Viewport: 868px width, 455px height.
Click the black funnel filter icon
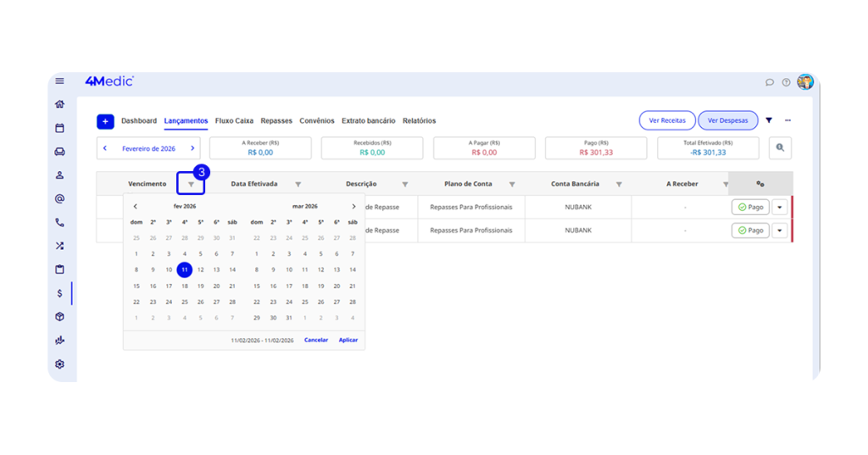(x=769, y=120)
